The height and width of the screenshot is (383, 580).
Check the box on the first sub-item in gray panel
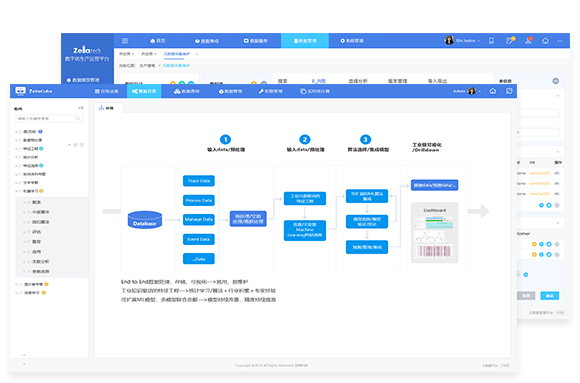pyautogui.click(x=29, y=202)
